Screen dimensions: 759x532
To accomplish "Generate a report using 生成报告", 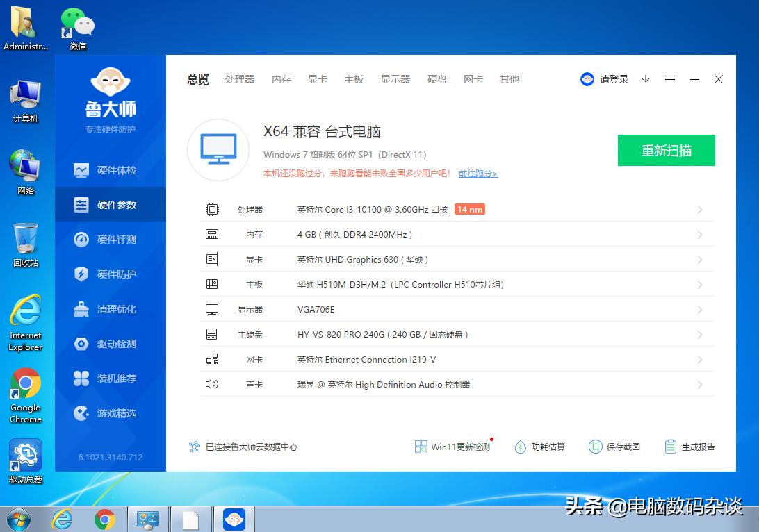I will pos(698,447).
